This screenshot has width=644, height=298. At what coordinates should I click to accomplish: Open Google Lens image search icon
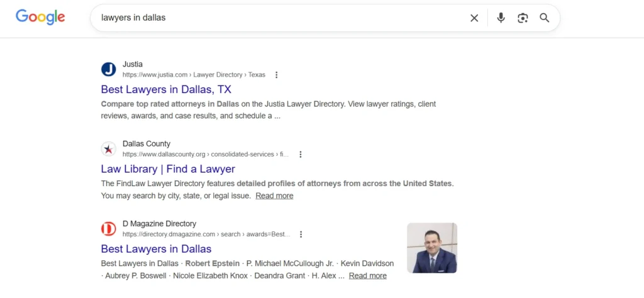(523, 18)
